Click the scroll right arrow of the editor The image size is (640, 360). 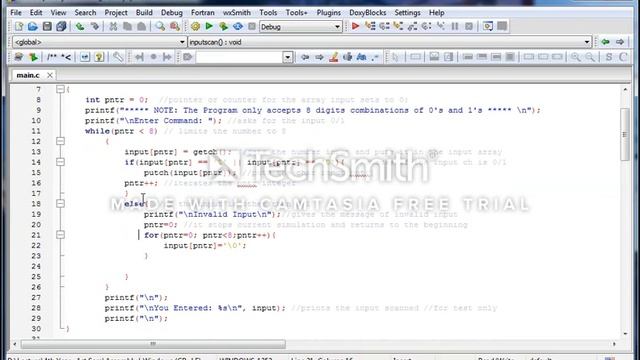pos(614,344)
